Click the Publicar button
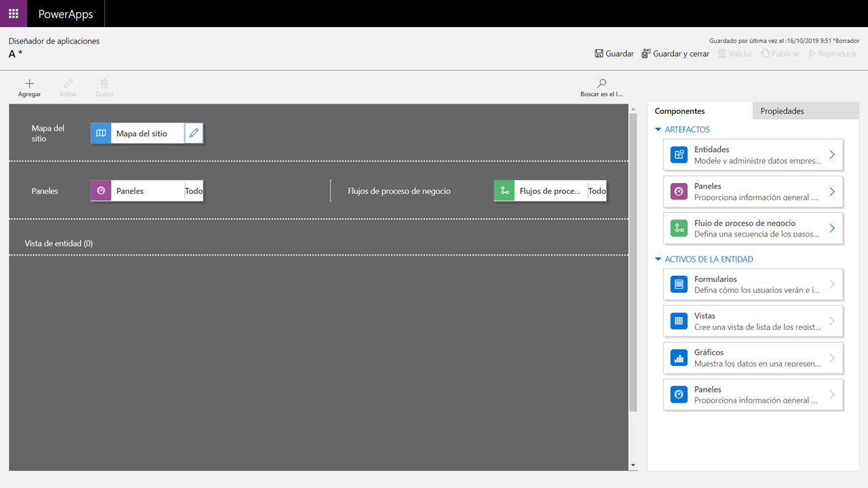Screen dimensions: 868x488 click(780, 54)
